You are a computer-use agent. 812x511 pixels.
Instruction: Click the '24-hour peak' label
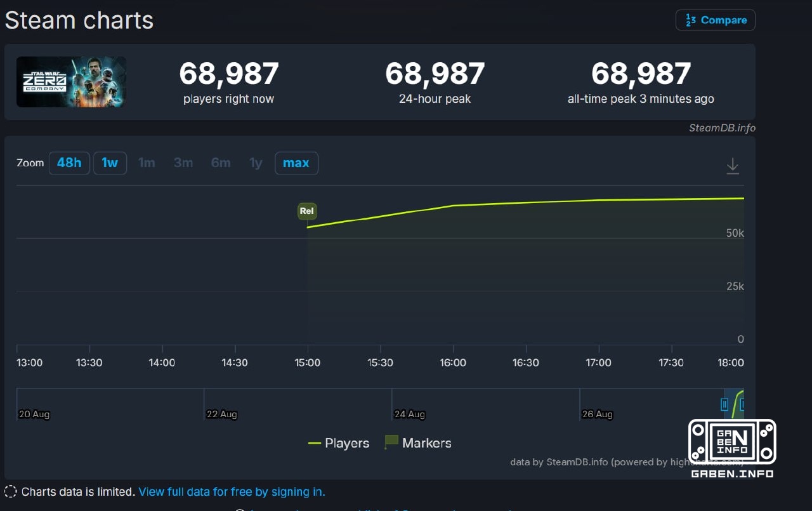click(435, 99)
